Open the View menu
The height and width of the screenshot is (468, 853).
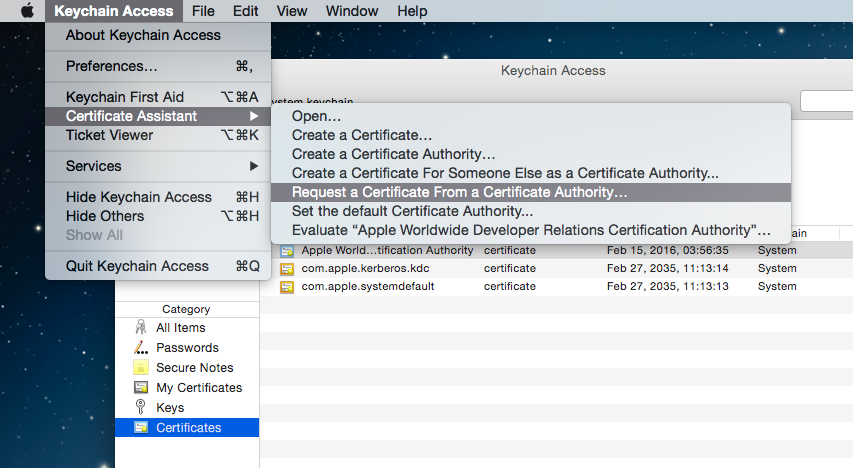click(x=292, y=11)
